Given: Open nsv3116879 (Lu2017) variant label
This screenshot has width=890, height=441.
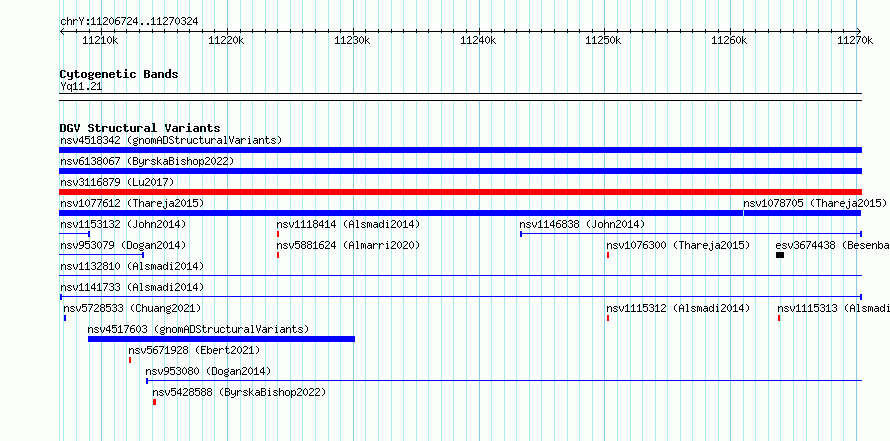Looking at the screenshot, I should (x=117, y=182).
